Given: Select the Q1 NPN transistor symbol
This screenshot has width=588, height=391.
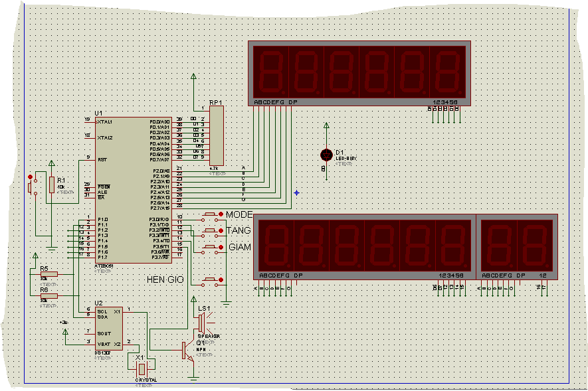Looking at the screenshot, I should tap(188, 351).
